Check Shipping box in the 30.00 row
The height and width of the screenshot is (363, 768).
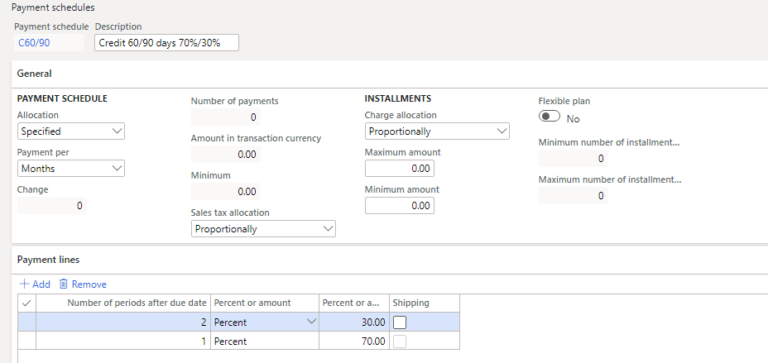400,322
